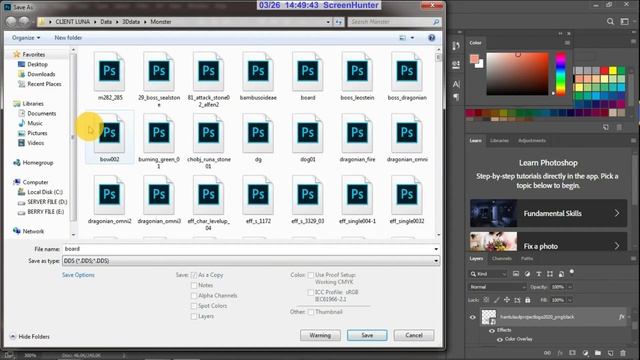Screen dimensions: 640x360
Task: Switch to the Libraries tab
Action: 499,140
